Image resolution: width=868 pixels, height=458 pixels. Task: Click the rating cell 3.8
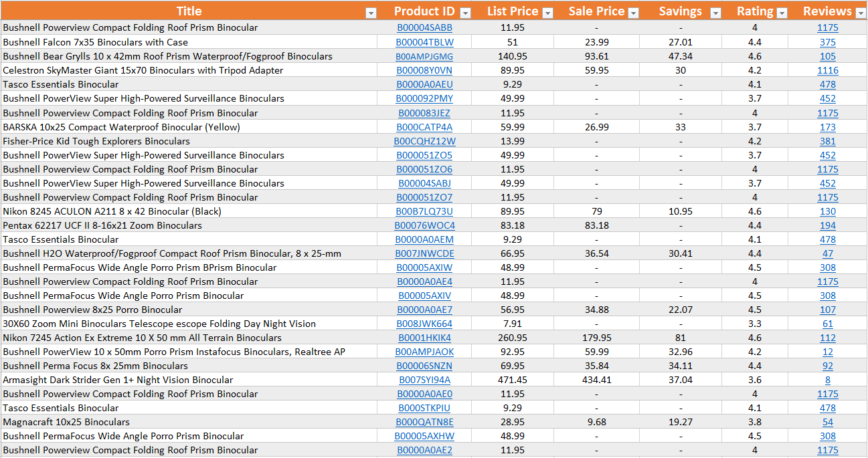(x=755, y=422)
